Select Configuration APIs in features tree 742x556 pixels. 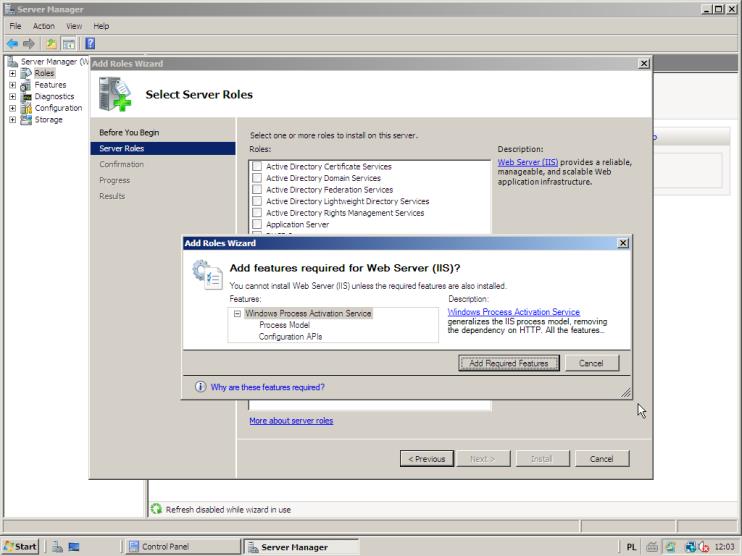291,336
